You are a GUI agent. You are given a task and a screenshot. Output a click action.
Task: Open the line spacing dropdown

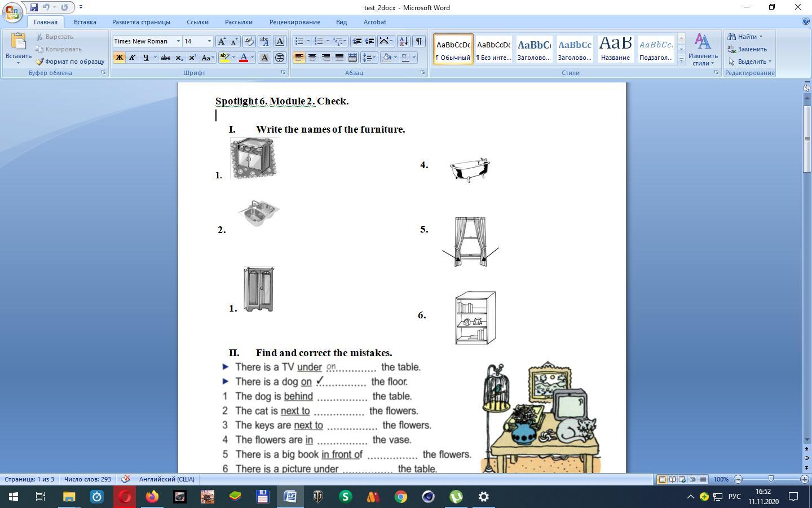coord(369,58)
